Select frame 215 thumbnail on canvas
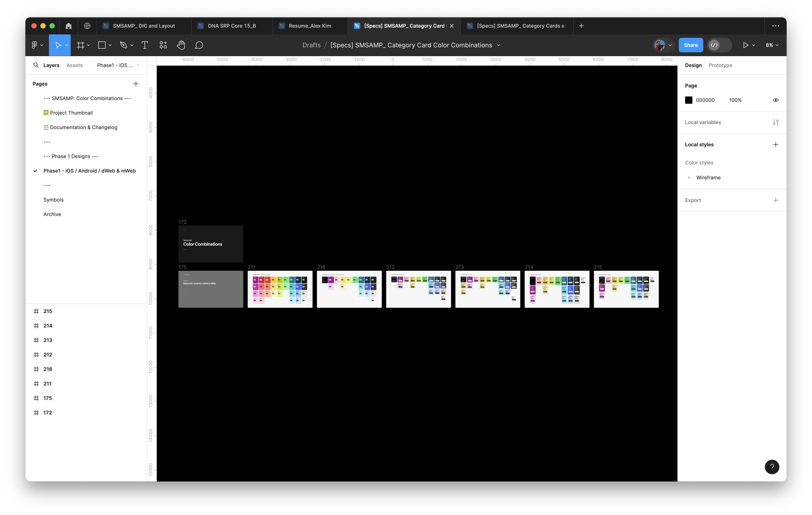 click(x=626, y=289)
